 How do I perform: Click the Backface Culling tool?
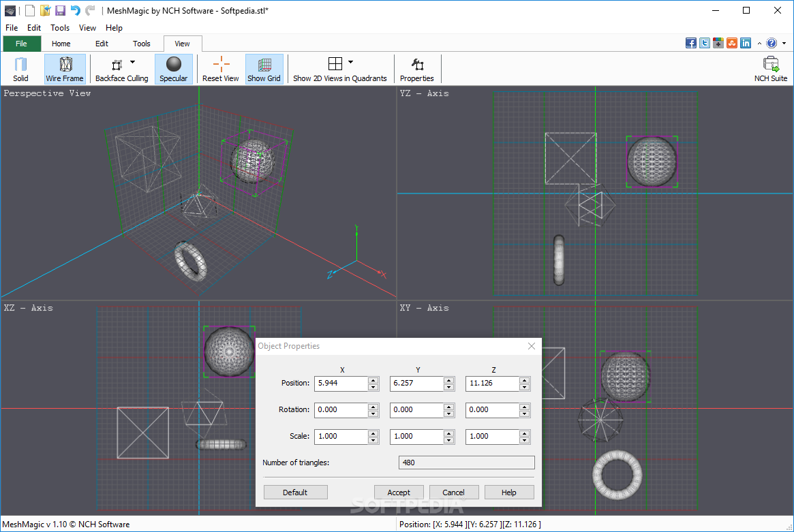click(x=121, y=69)
